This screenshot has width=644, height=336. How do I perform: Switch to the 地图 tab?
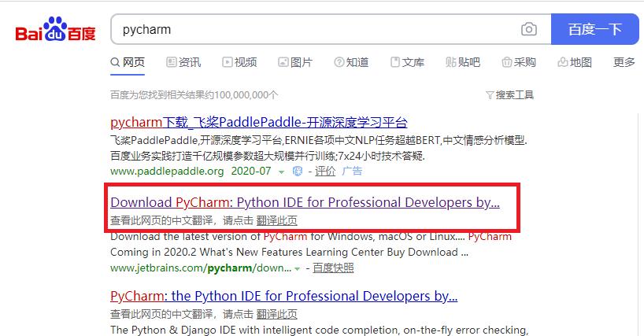pyautogui.click(x=575, y=62)
